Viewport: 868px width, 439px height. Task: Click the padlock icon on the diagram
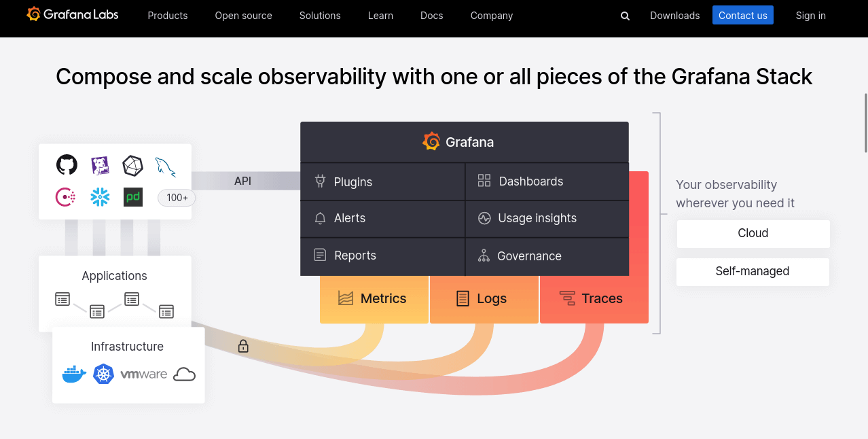[x=243, y=346]
